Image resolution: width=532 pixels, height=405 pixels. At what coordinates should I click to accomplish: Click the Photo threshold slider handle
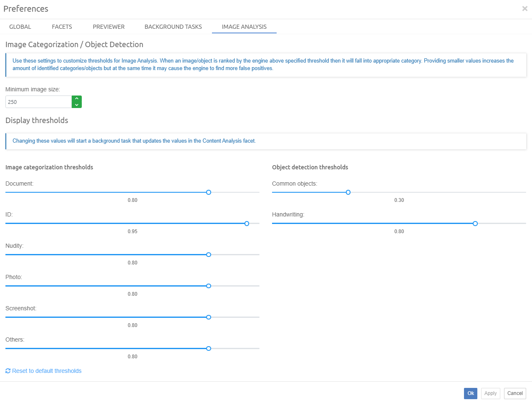click(209, 286)
